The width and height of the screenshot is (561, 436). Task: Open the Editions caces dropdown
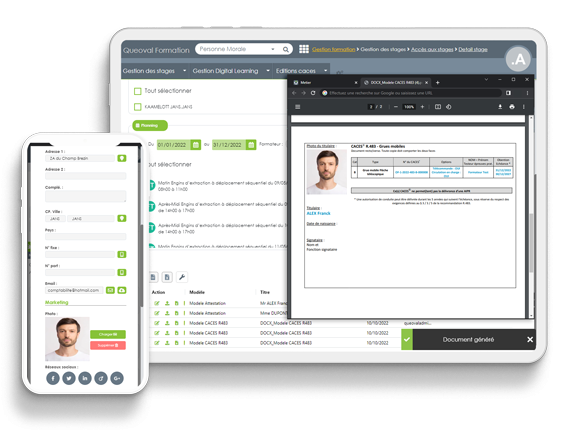click(x=301, y=71)
